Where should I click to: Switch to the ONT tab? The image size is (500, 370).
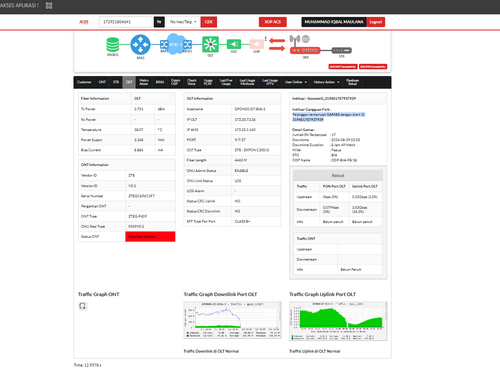click(102, 82)
